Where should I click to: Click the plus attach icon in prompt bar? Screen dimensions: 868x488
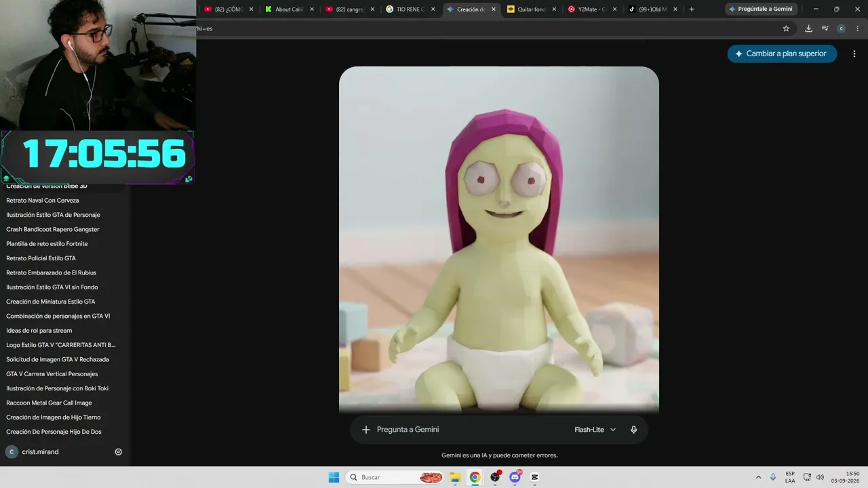tap(366, 430)
